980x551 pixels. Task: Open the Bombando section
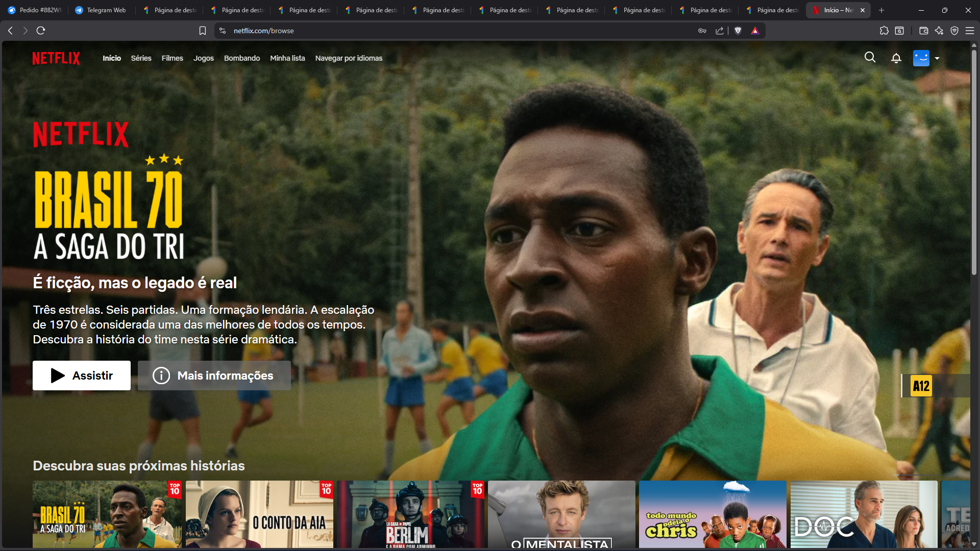(242, 58)
